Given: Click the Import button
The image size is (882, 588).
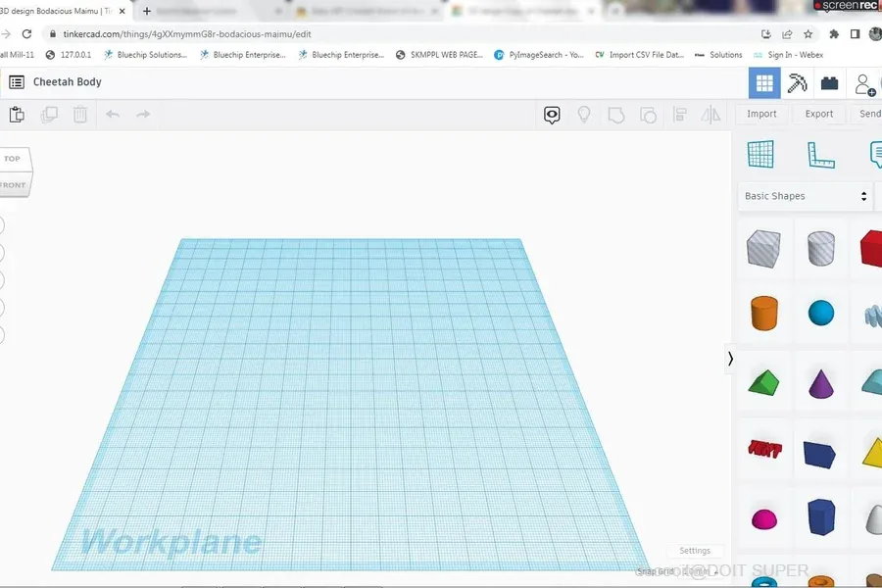Looking at the screenshot, I should tap(761, 115).
